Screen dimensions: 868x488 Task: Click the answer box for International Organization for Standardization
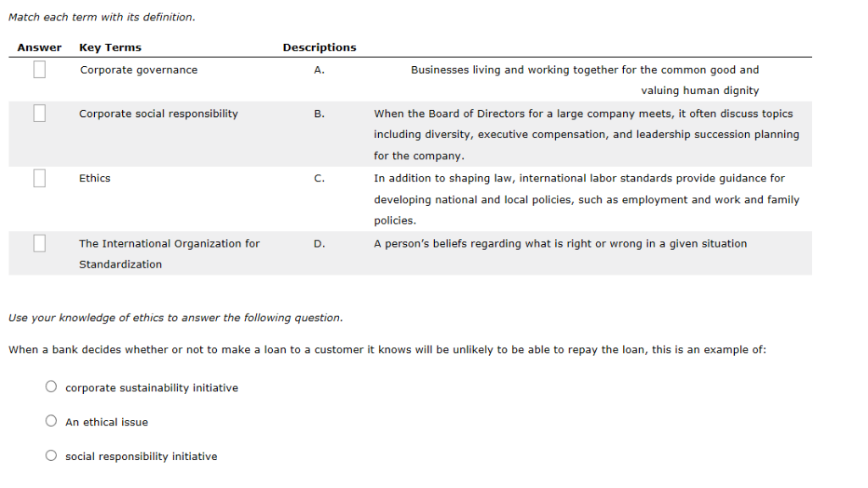pyautogui.click(x=38, y=243)
